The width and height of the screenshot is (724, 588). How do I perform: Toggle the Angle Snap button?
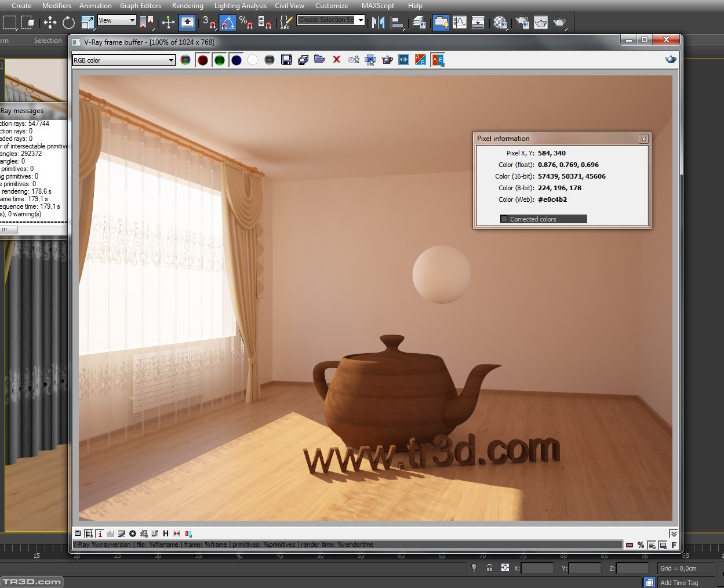click(x=228, y=23)
